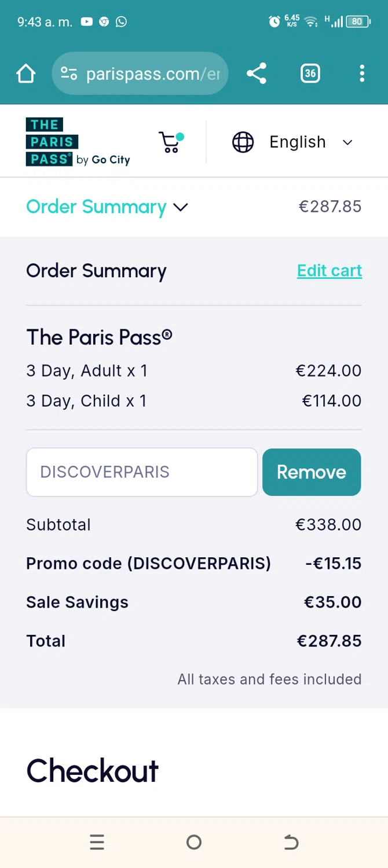Screen dimensions: 388x868
Task: Tap the globe language icon
Action: click(x=243, y=142)
